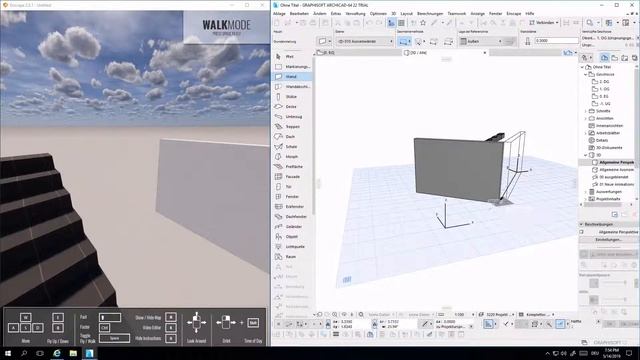640x360 pixels.
Task: Select the Raum zone tool
Action: click(x=292, y=257)
